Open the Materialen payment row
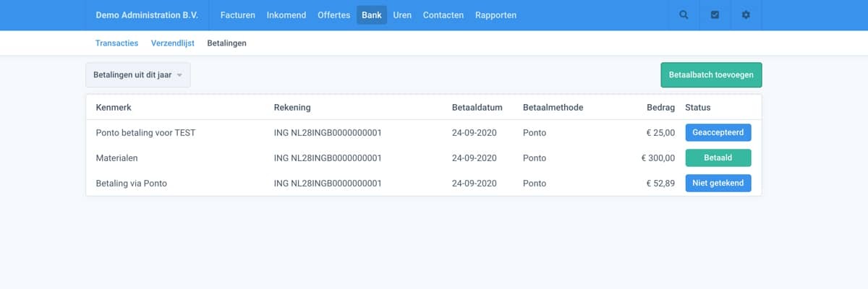Screen dimensions: 868x289 click(x=424, y=158)
